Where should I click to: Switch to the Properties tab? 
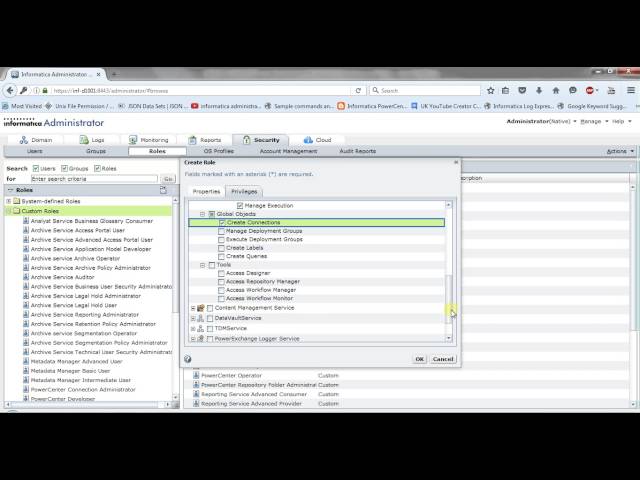coord(207,191)
